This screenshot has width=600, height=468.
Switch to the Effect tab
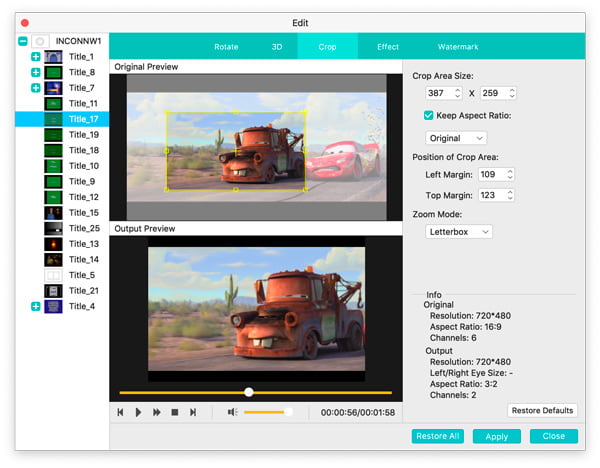point(388,47)
